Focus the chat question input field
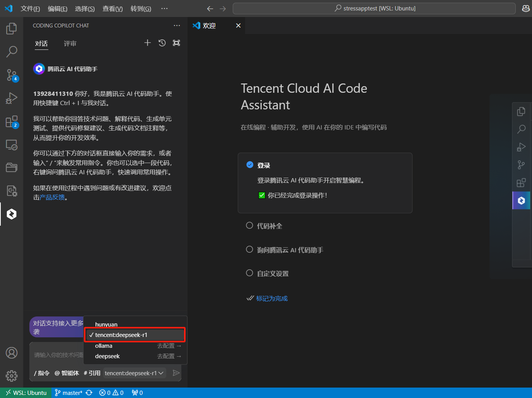This screenshot has width=532, height=398. point(58,355)
